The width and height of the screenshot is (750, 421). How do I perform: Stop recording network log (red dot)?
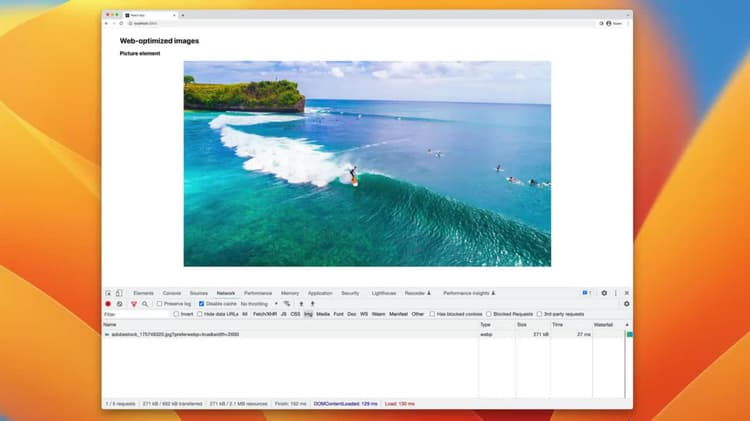pos(108,304)
